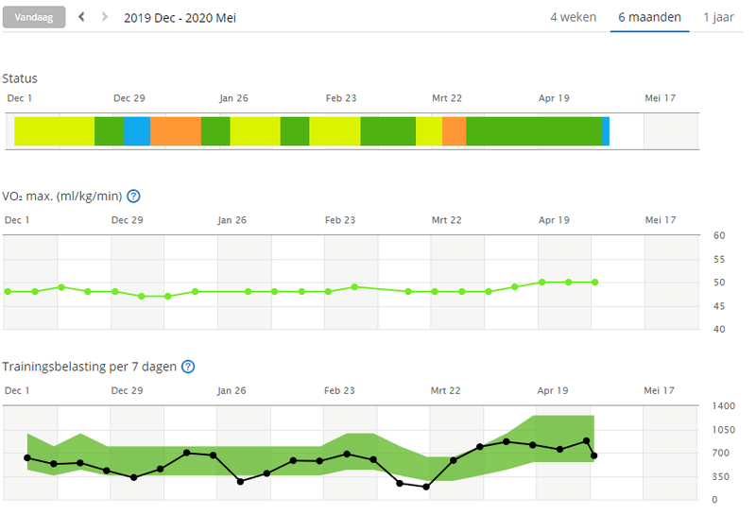Viewport: 756px width, 532px height.
Task: Select the 6 maanden tab
Action: [x=649, y=17]
